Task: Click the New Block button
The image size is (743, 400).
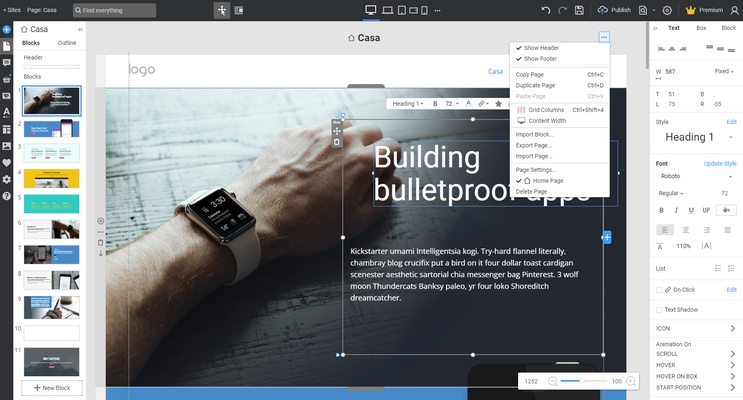Action: coord(52,388)
